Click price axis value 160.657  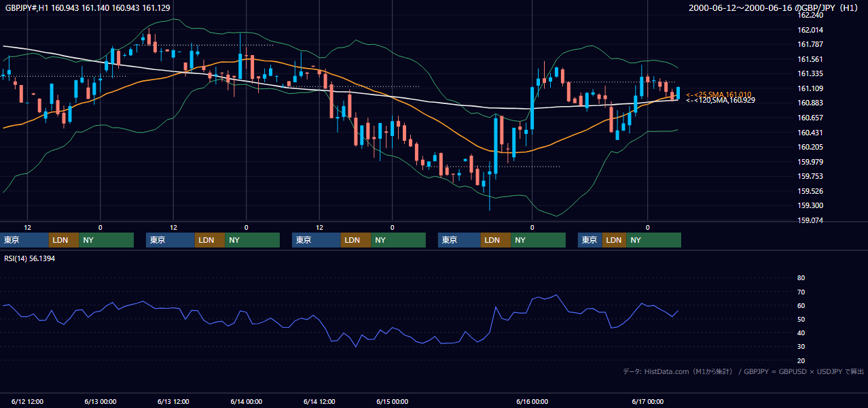[x=810, y=118]
